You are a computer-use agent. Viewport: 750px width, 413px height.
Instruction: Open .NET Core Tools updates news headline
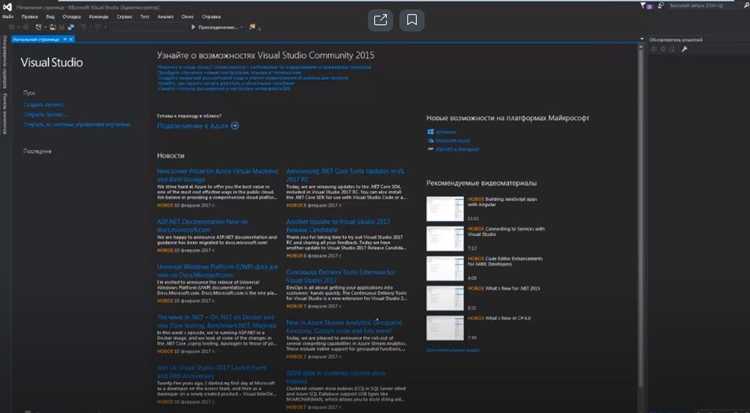tap(346, 175)
